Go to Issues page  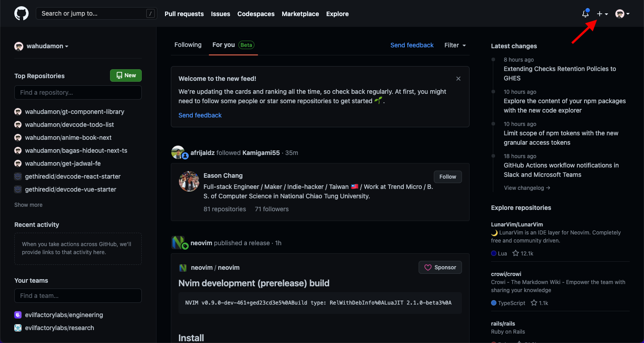[220, 14]
